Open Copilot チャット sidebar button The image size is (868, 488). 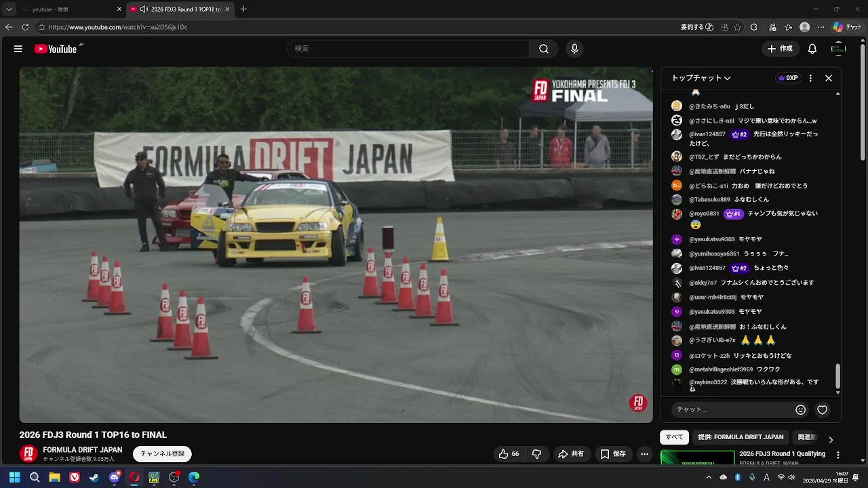[x=847, y=27]
